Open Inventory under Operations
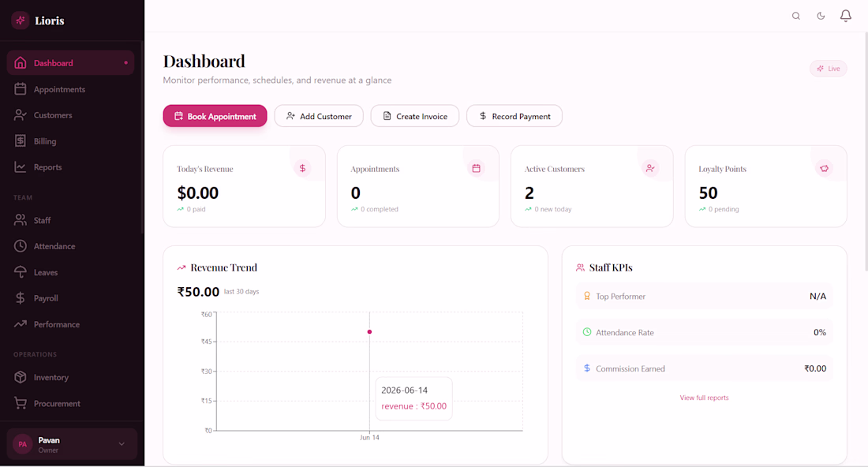Screen dimensions: 868x467 point(71,377)
